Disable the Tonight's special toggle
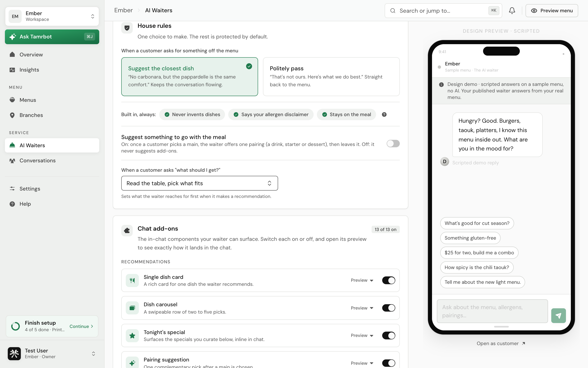 pyautogui.click(x=389, y=336)
